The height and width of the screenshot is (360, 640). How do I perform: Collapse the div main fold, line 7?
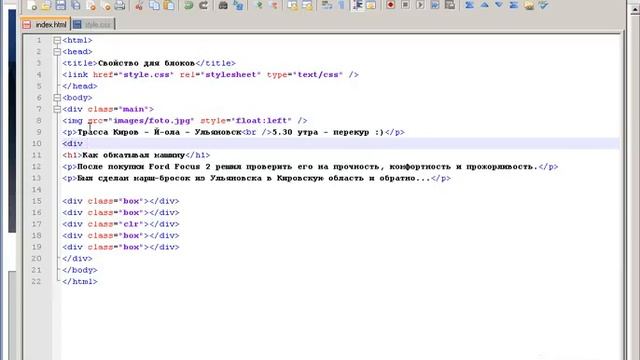57,109
